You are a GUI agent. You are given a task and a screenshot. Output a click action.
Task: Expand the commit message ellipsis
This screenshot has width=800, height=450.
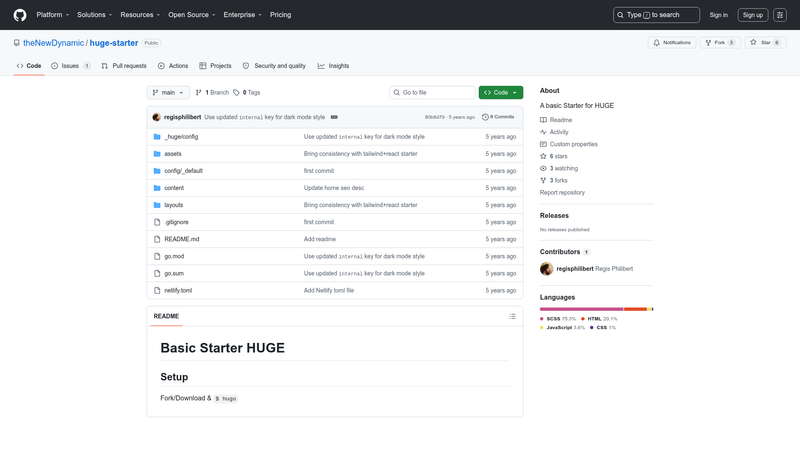pos(334,117)
